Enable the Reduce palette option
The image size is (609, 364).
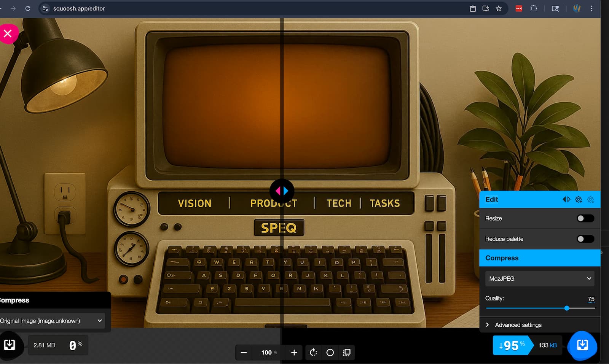coord(585,238)
